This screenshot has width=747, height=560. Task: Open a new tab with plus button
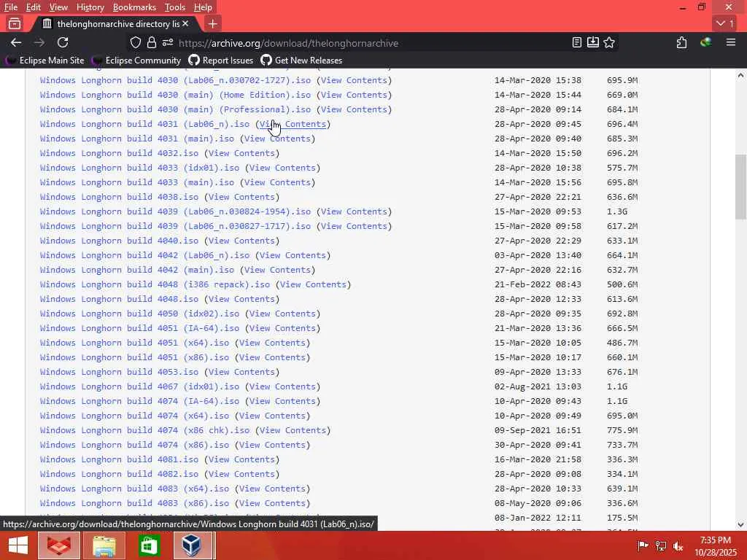click(213, 23)
